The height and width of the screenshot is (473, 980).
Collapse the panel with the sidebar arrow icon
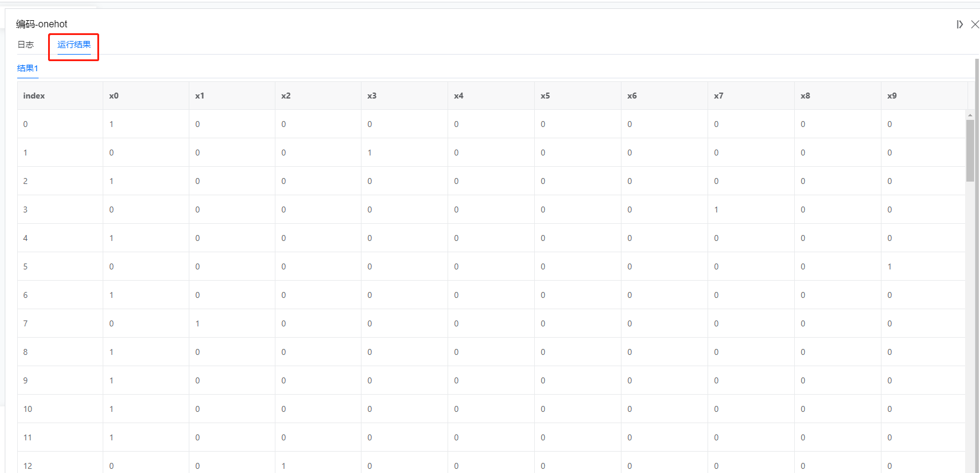959,24
